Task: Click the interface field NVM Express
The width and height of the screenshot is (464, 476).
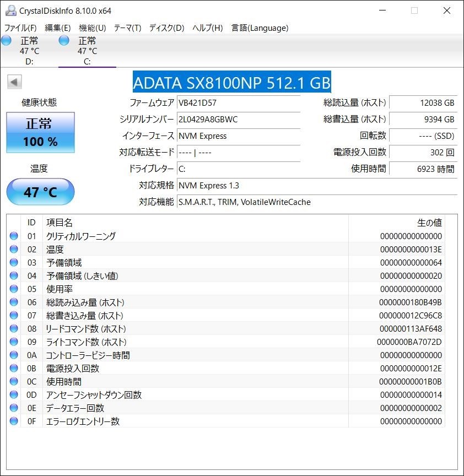Action: click(x=239, y=136)
